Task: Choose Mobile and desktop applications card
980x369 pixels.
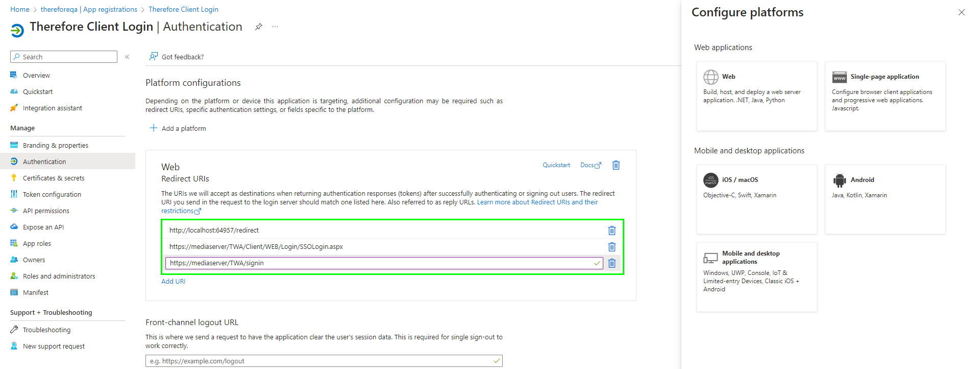Action: (x=757, y=277)
